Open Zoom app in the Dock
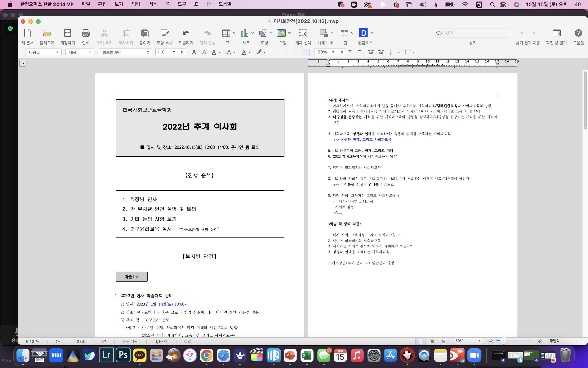The width and height of the screenshot is (588, 368). [x=474, y=355]
